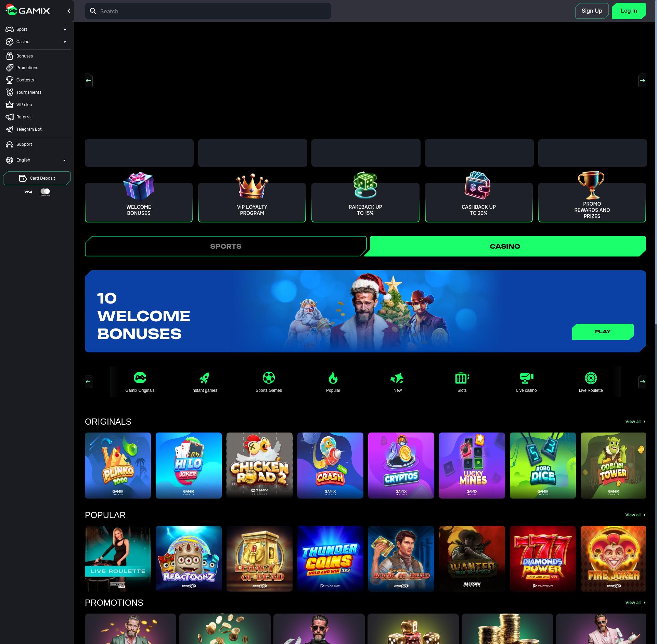
Task: Open the Chicken Road 2 game thumbnail
Action: click(x=259, y=465)
